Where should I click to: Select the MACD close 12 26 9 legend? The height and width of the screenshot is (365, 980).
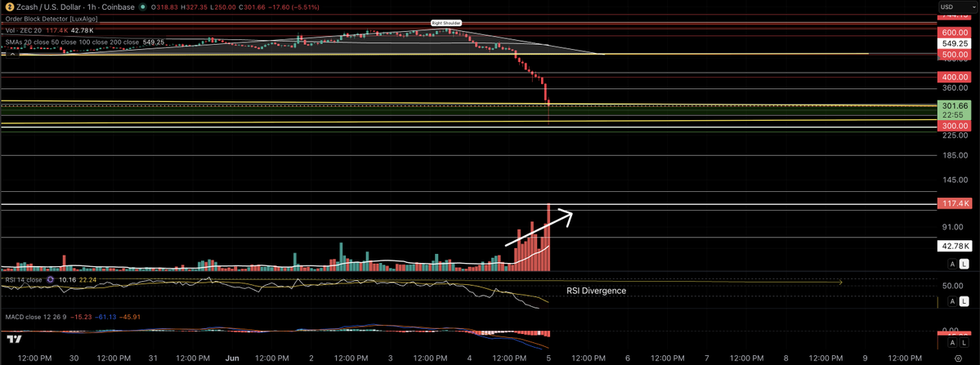point(36,317)
